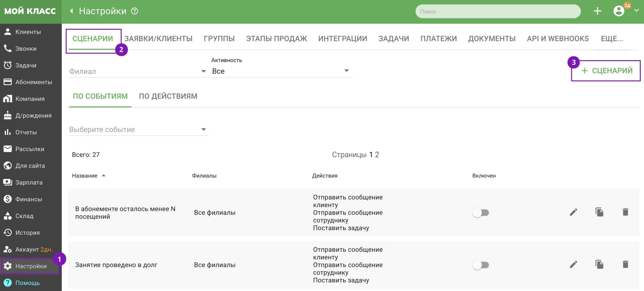Open API и Webhooks tab
Image resolution: width=644 pixels, height=291 pixels.
(558, 39)
